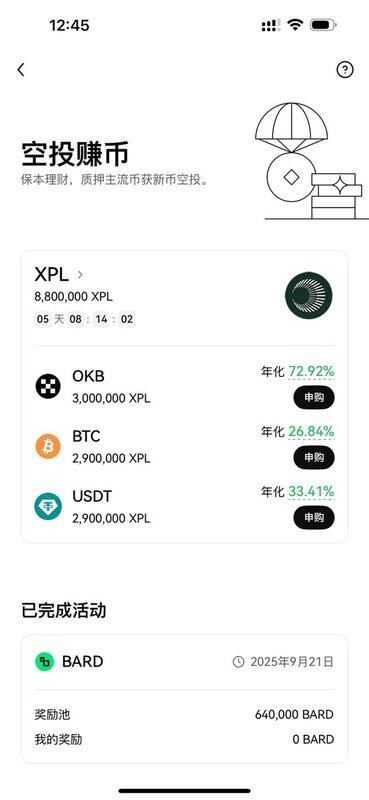Image resolution: width=369 pixels, height=800 pixels.
Task: Open the help question mark icon
Action: point(345,69)
